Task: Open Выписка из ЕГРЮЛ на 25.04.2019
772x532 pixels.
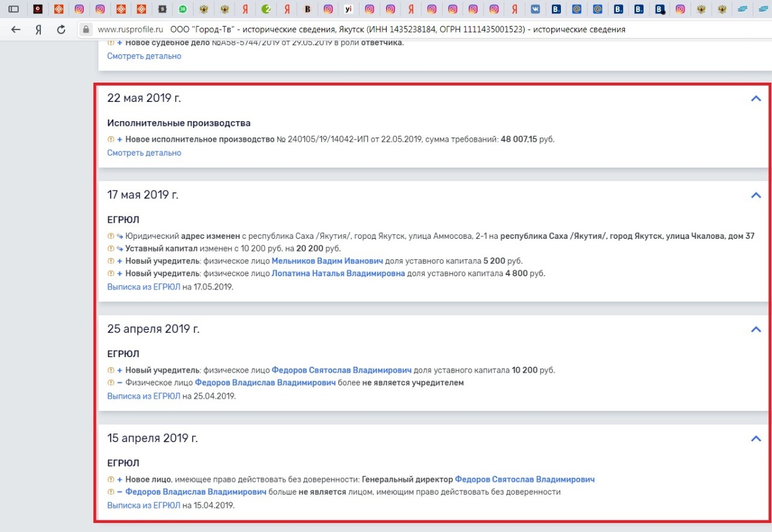Action: [x=144, y=396]
